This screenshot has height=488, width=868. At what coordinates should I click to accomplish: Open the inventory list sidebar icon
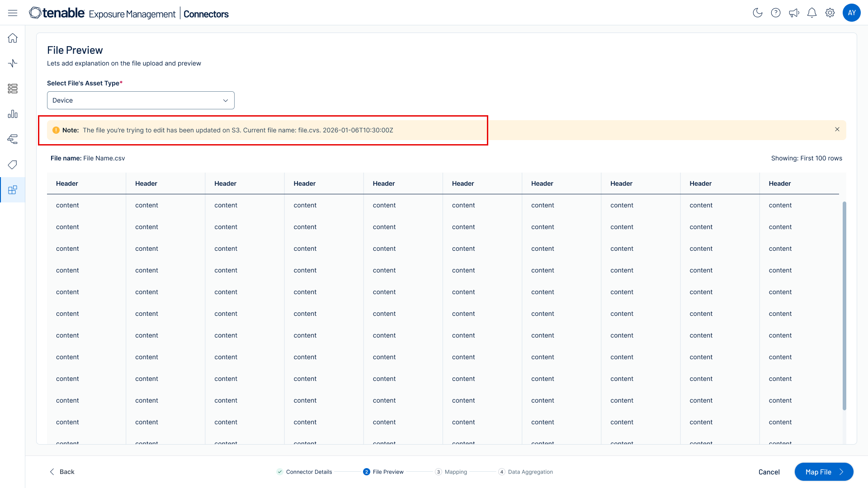tap(13, 89)
